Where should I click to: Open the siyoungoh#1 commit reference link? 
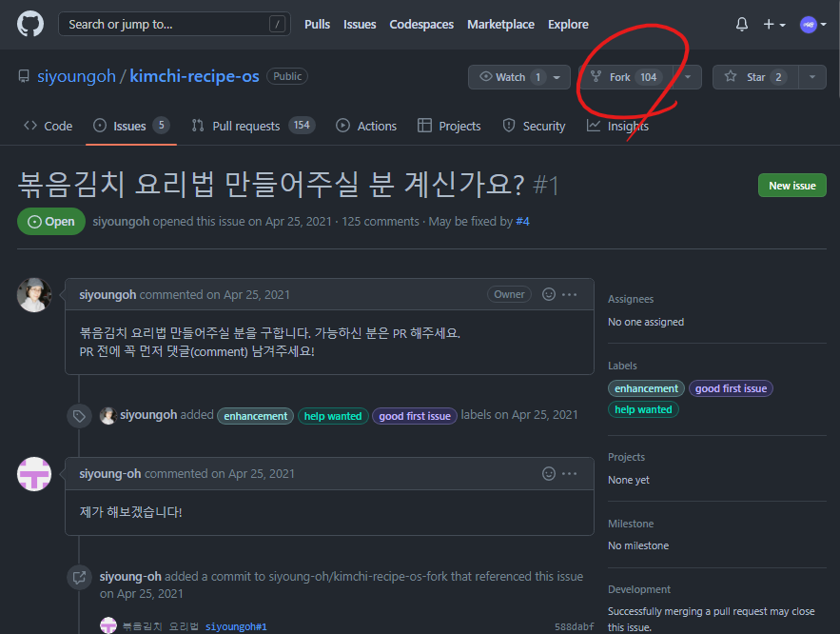(236, 626)
